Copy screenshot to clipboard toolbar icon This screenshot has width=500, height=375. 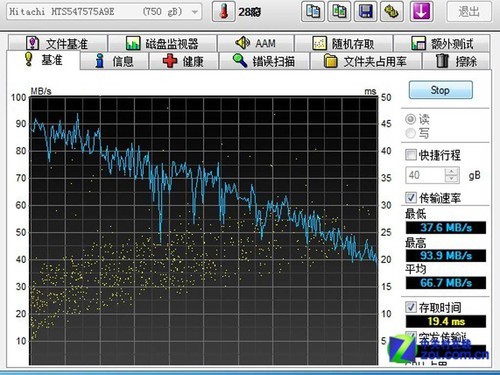[x=339, y=12]
